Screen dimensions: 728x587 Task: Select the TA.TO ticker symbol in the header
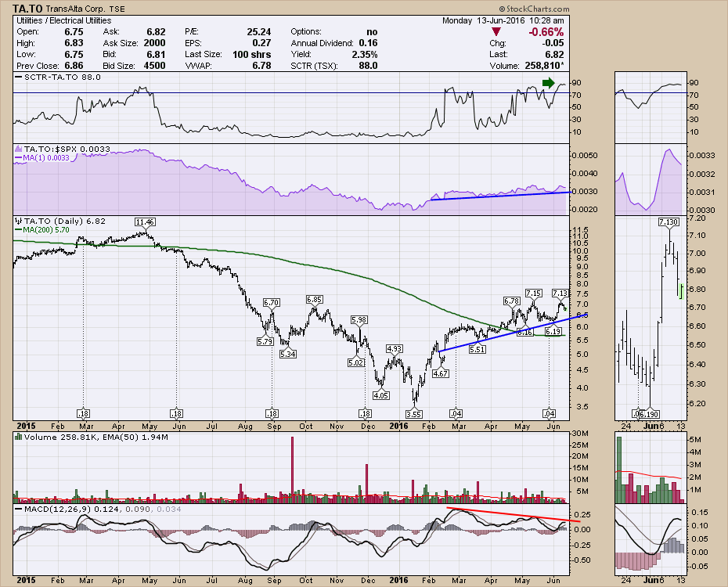(27, 9)
